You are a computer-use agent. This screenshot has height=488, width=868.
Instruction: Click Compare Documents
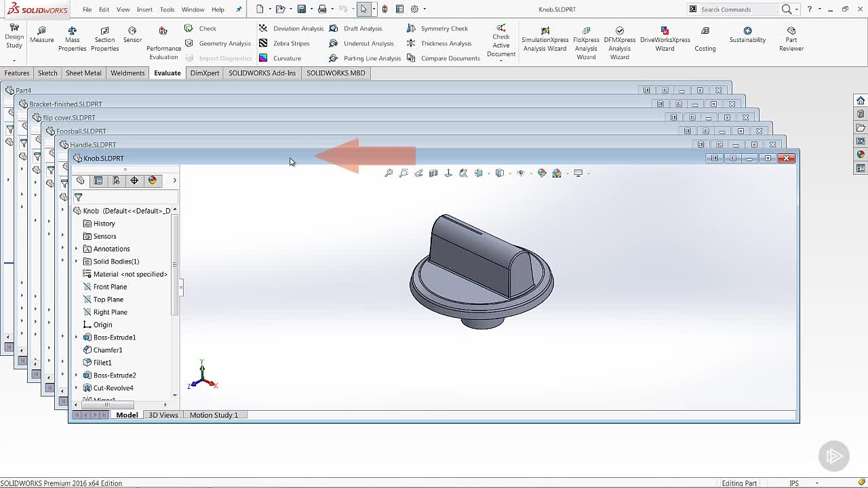point(443,58)
